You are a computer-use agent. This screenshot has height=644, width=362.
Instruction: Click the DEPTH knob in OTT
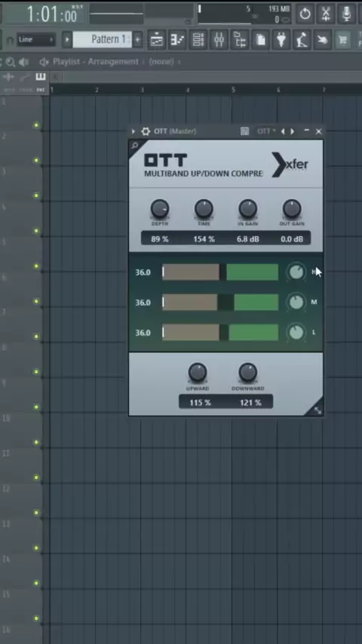(160, 209)
